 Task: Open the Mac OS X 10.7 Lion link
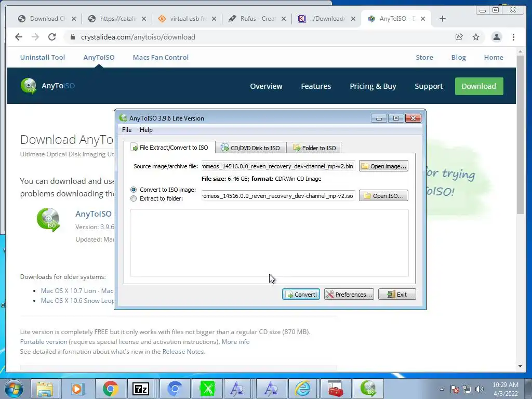77,291
